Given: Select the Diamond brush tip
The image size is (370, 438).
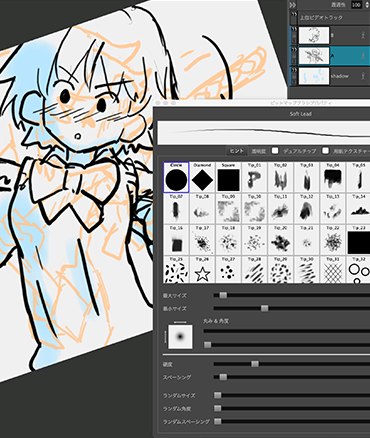Looking at the screenshot, I should (x=202, y=177).
